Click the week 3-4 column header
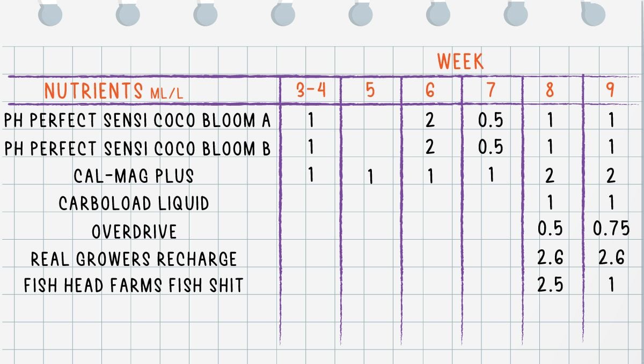 click(311, 90)
